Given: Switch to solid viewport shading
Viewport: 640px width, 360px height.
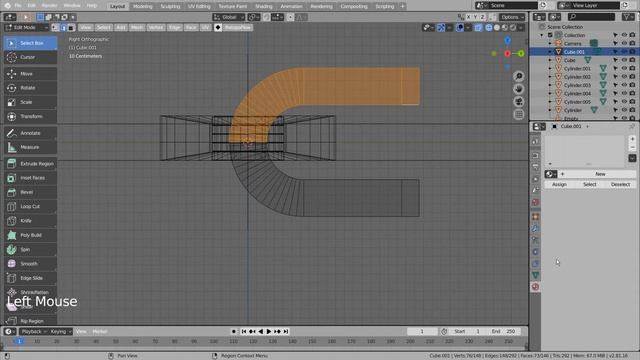Looking at the screenshot, I should click(x=497, y=27).
